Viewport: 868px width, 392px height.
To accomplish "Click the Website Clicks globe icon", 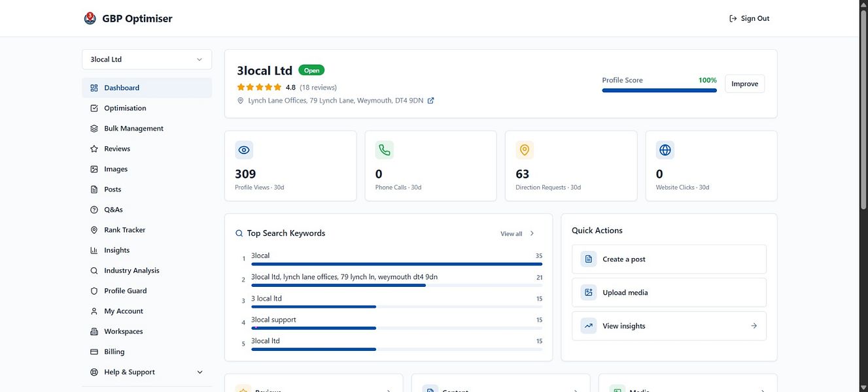I will point(665,150).
